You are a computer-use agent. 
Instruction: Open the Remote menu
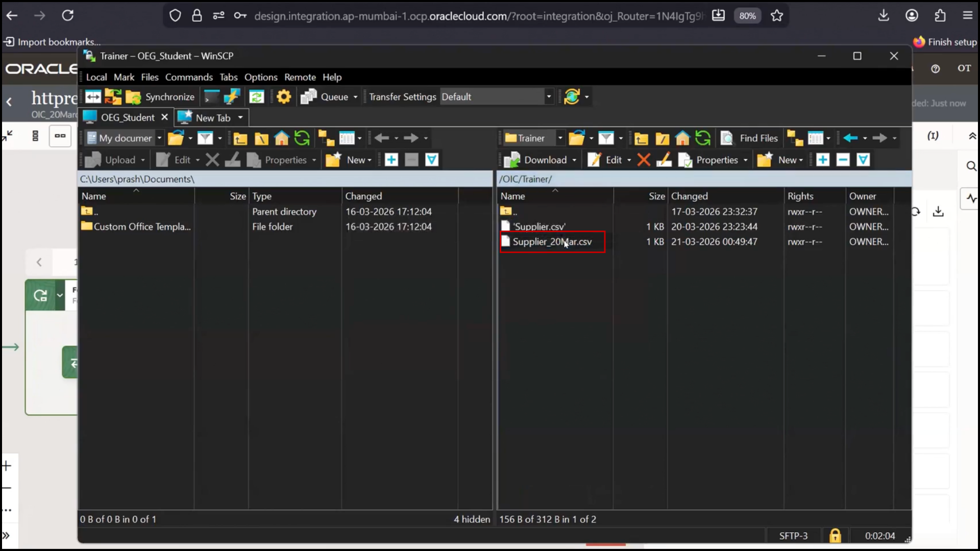[300, 77]
